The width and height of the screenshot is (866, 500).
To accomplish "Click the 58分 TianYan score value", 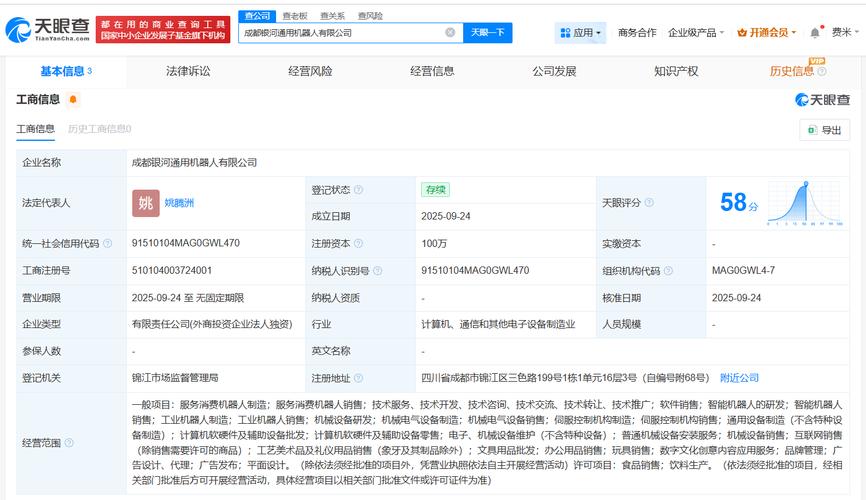I will (739, 203).
